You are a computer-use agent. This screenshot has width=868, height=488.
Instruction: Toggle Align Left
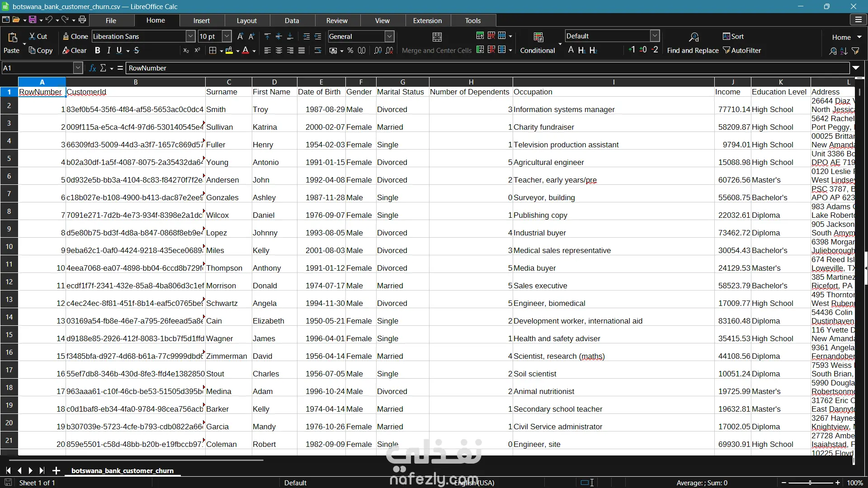click(x=267, y=51)
